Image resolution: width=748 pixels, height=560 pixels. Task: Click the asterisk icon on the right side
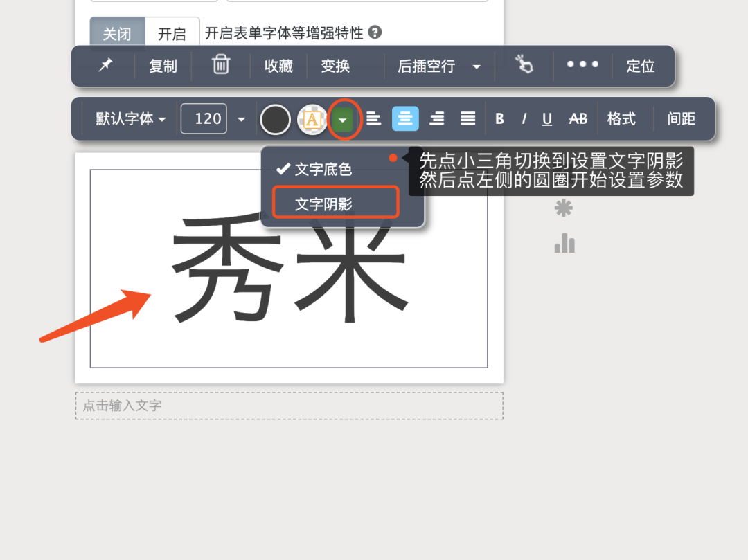[564, 207]
